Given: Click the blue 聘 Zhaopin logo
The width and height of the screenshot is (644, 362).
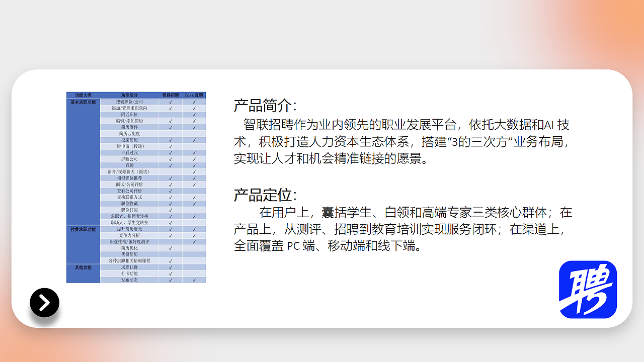Looking at the screenshot, I should click(x=588, y=289).
